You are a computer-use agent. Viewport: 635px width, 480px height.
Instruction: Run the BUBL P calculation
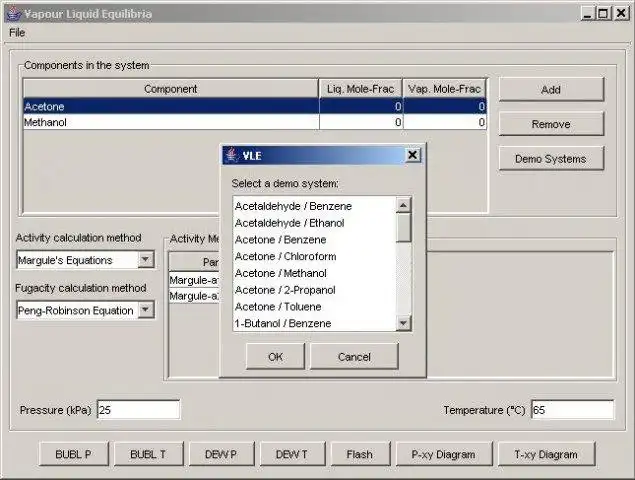[x=74, y=454]
